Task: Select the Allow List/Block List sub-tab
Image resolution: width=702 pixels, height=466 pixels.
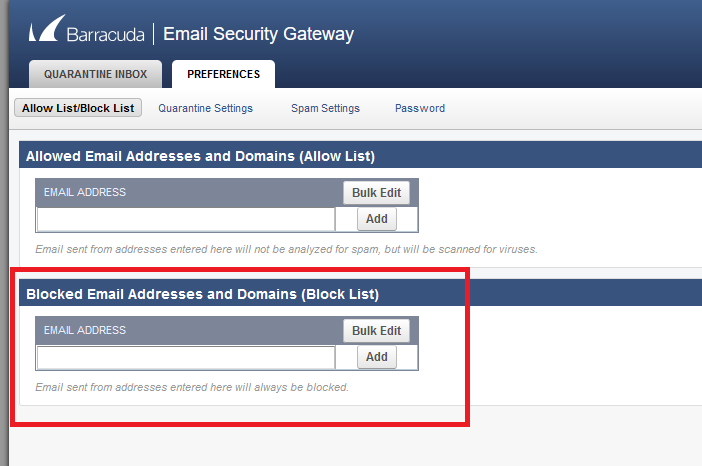Action: click(78, 108)
